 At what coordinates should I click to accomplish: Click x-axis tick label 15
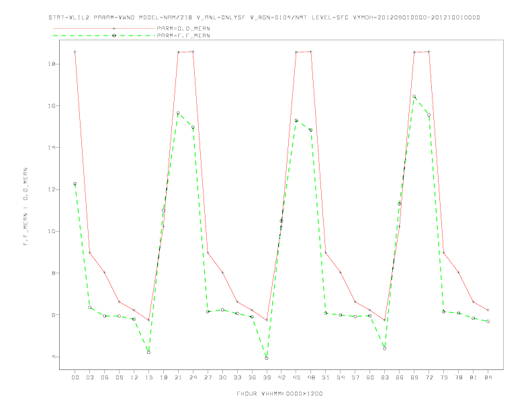point(148,377)
